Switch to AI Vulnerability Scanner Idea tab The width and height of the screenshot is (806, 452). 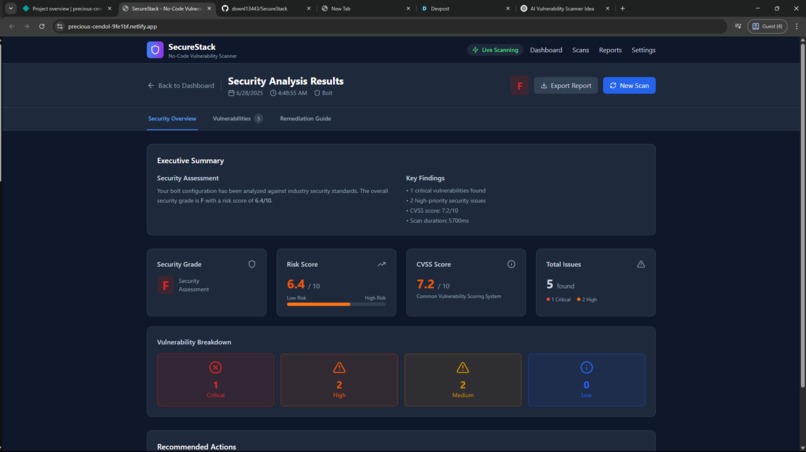click(x=564, y=9)
